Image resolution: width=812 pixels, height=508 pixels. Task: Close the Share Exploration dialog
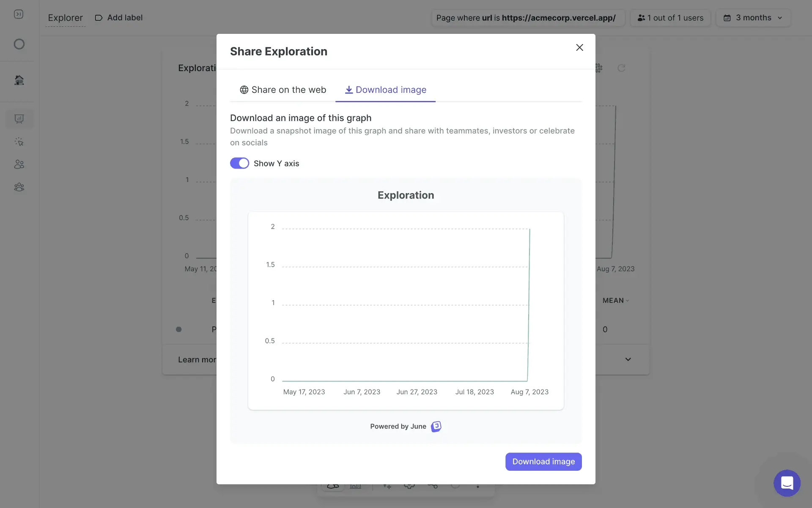[x=579, y=47]
